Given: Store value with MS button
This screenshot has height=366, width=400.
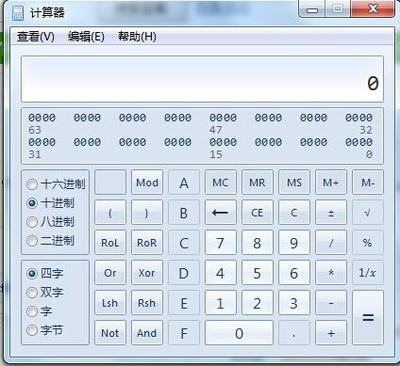Looking at the screenshot, I should 294,182.
